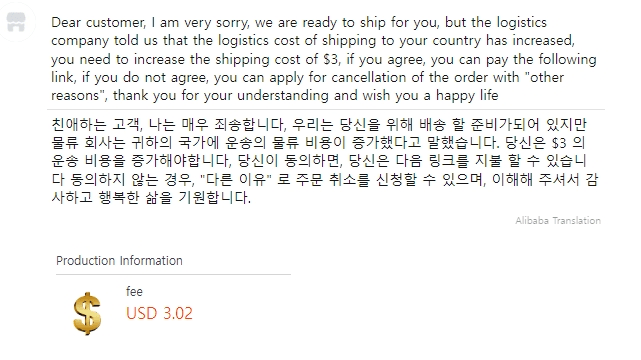This screenshot has width=641, height=360.
Task: Click the quoted "다른 이유" Korean text
Action: click(x=236, y=179)
